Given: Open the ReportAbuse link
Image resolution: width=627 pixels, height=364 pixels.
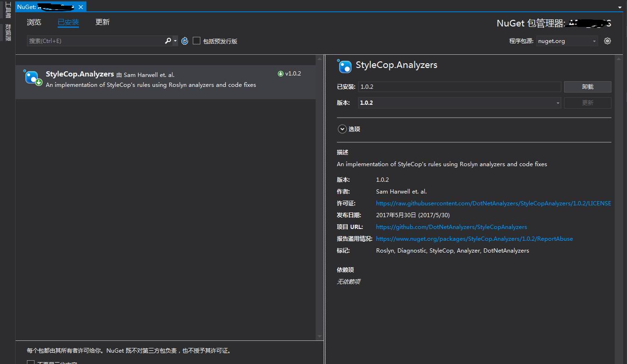Looking at the screenshot, I should pos(474,239).
